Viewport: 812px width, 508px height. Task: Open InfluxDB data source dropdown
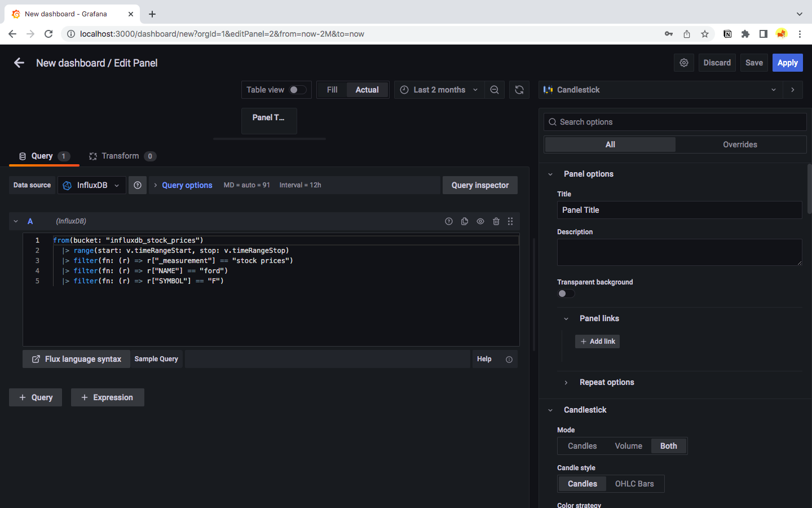[92, 185]
